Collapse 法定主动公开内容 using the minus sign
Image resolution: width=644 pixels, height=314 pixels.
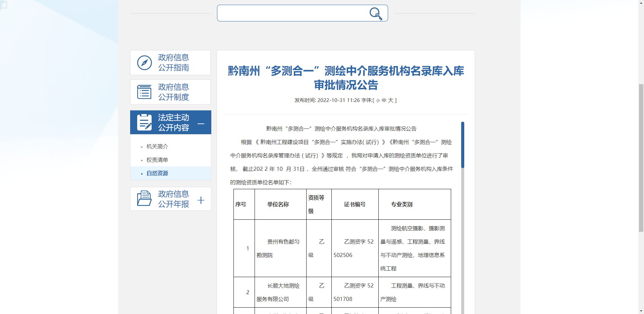pyautogui.click(x=201, y=124)
